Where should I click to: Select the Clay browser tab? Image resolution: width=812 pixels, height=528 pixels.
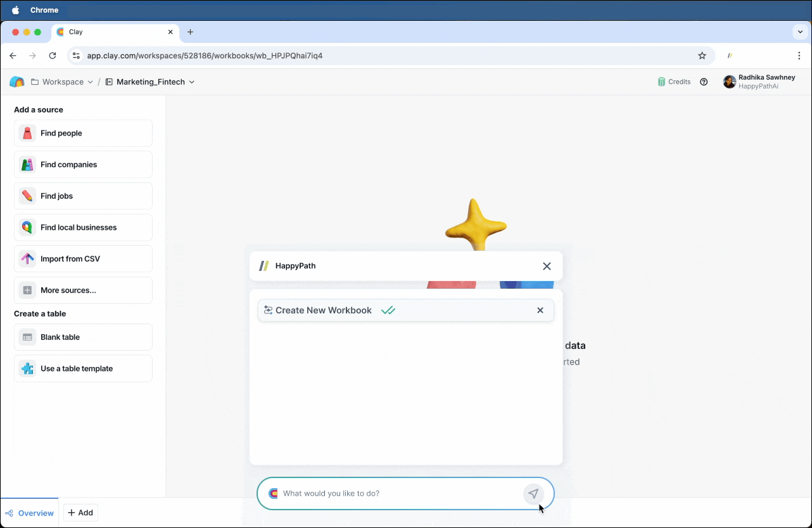(115, 32)
